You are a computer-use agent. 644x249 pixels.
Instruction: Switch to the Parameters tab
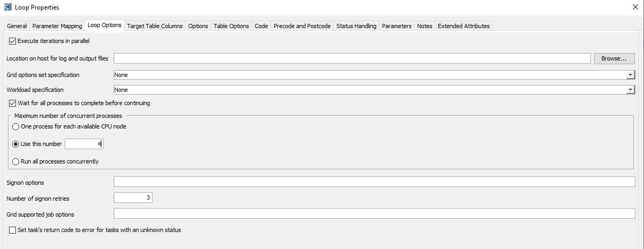point(397,26)
